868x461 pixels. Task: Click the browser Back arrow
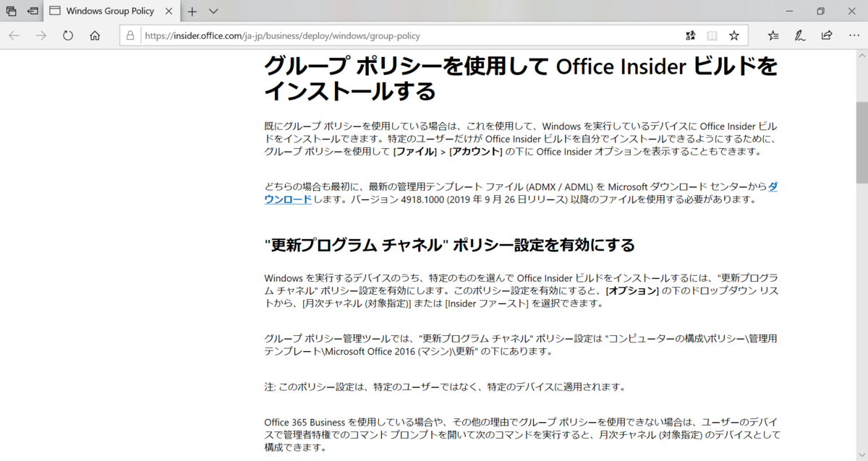click(14, 35)
